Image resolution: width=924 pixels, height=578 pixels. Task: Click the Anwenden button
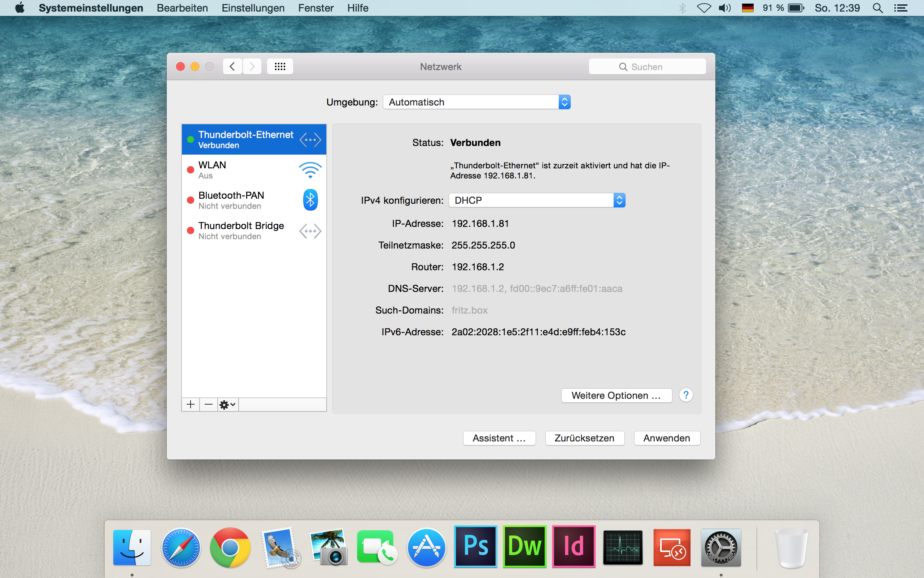pos(667,438)
